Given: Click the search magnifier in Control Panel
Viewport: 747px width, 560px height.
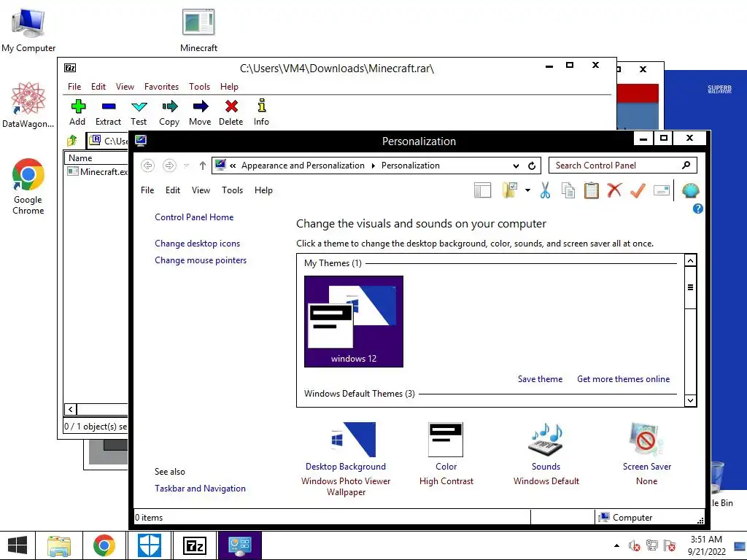Looking at the screenshot, I should (x=686, y=166).
